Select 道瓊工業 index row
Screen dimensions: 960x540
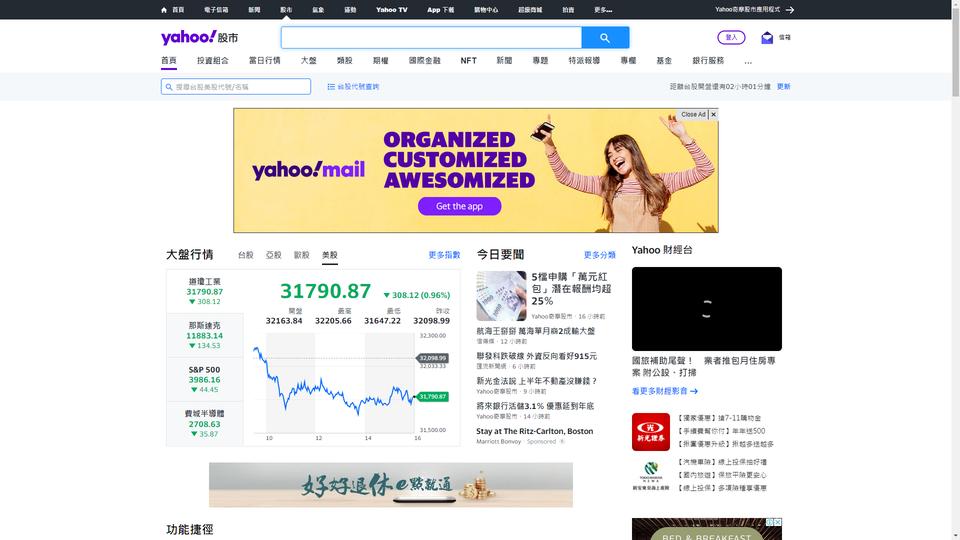204,291
